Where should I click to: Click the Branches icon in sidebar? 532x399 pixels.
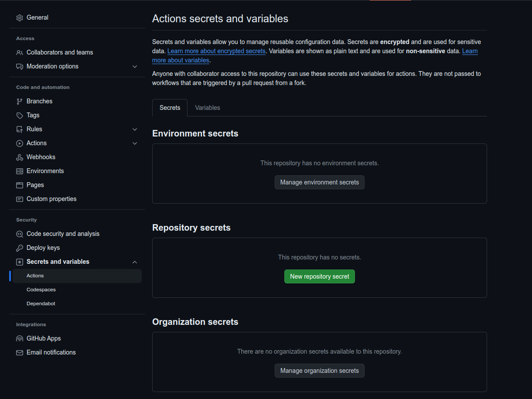(x=20, y=102)
